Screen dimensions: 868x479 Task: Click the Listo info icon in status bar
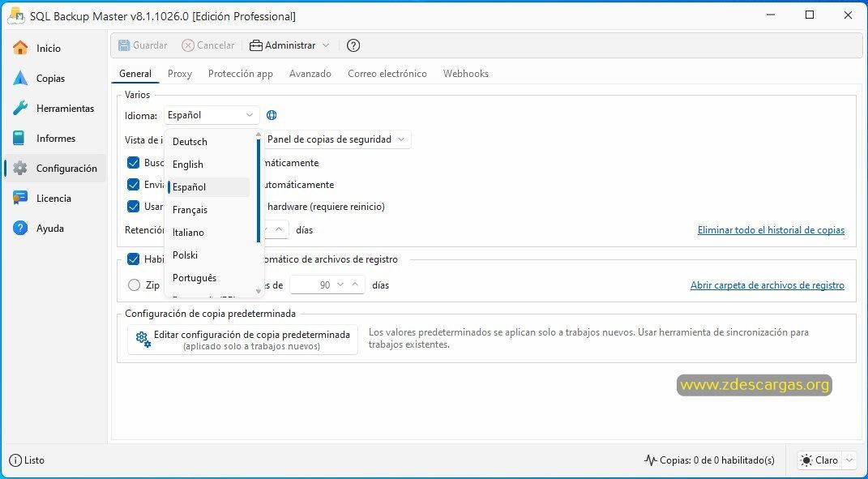point(15,460)
